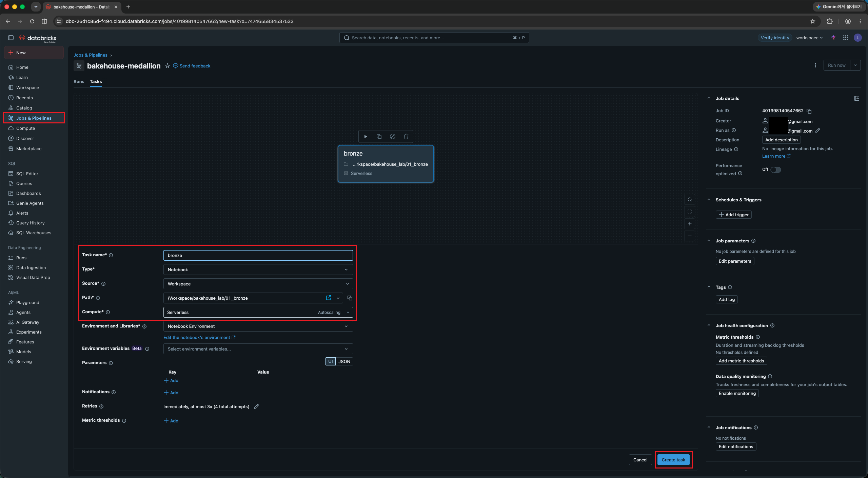Switch to the Runs tab
Viewport: 868px width, 478px height.
pyautogui.click(x=79, y=81)
